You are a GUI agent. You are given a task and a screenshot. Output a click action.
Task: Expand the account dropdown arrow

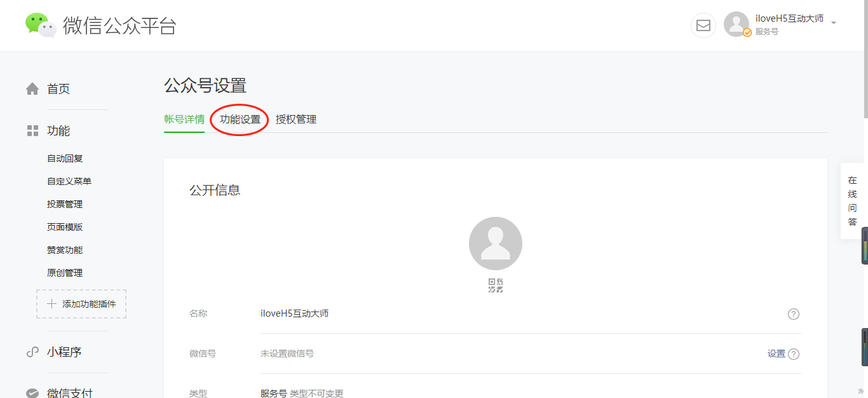[834, 23]
